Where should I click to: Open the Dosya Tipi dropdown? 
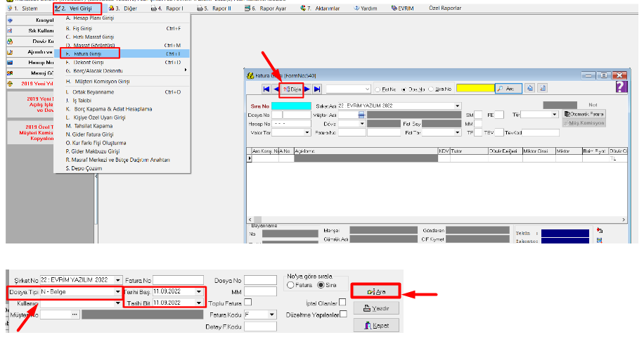coord(117,291)
